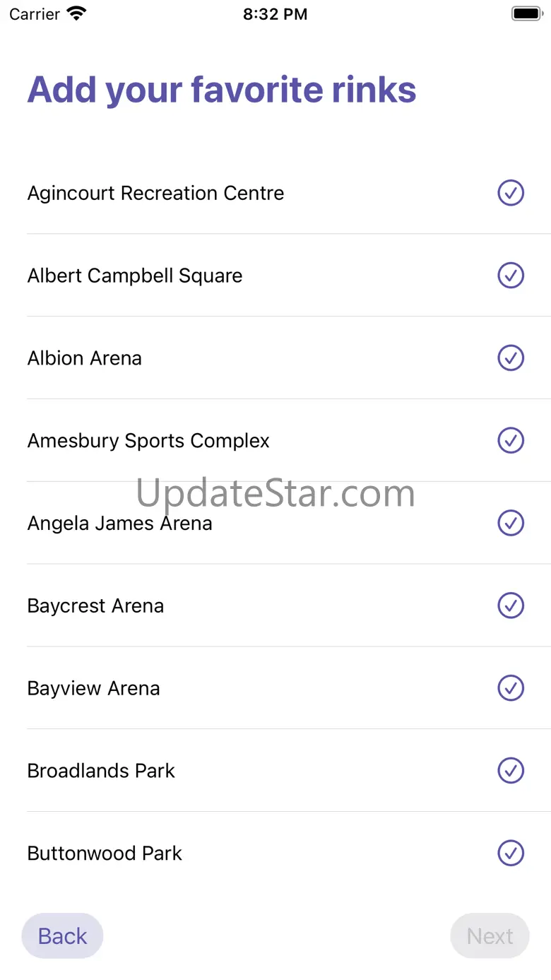Tap the battery indicator icon
The width and height of the screenshot is (551, 980).
(526, 14)
